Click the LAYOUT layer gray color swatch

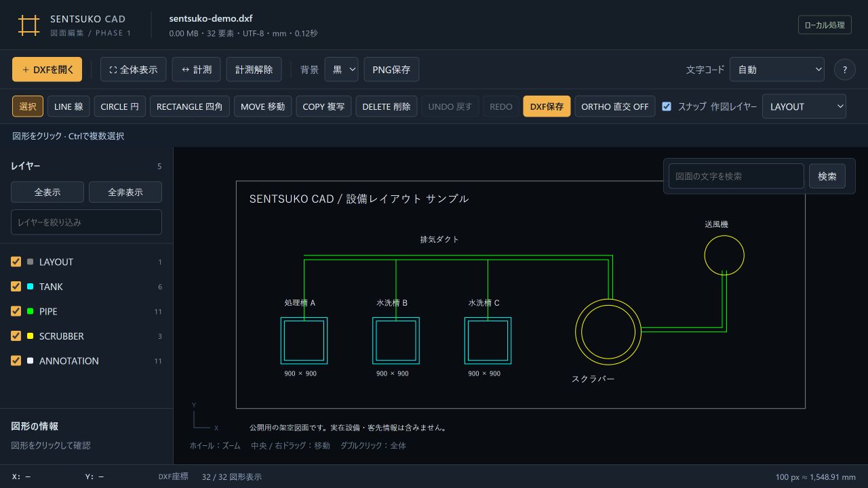pyautogui.click(x=30, y=262)
